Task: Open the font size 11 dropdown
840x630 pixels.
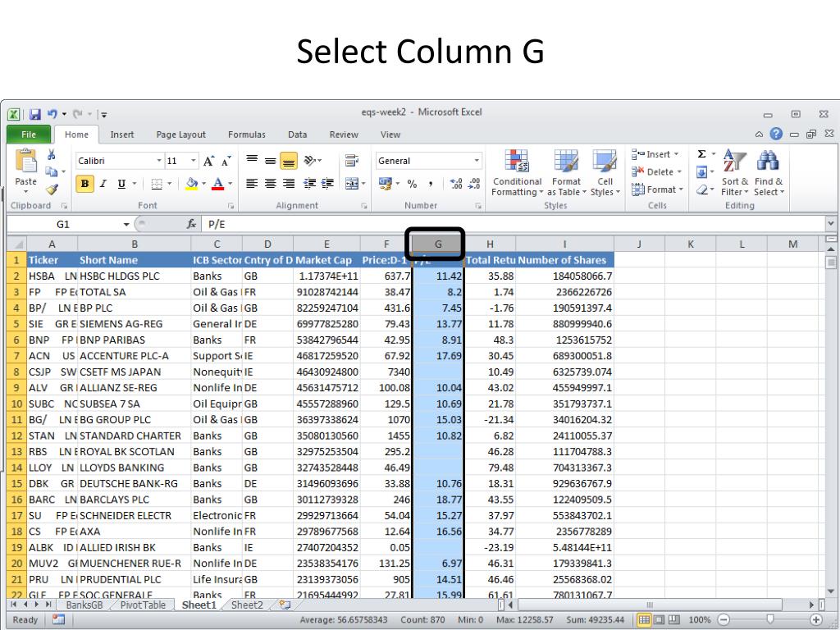Action: [x=194, y=161]
